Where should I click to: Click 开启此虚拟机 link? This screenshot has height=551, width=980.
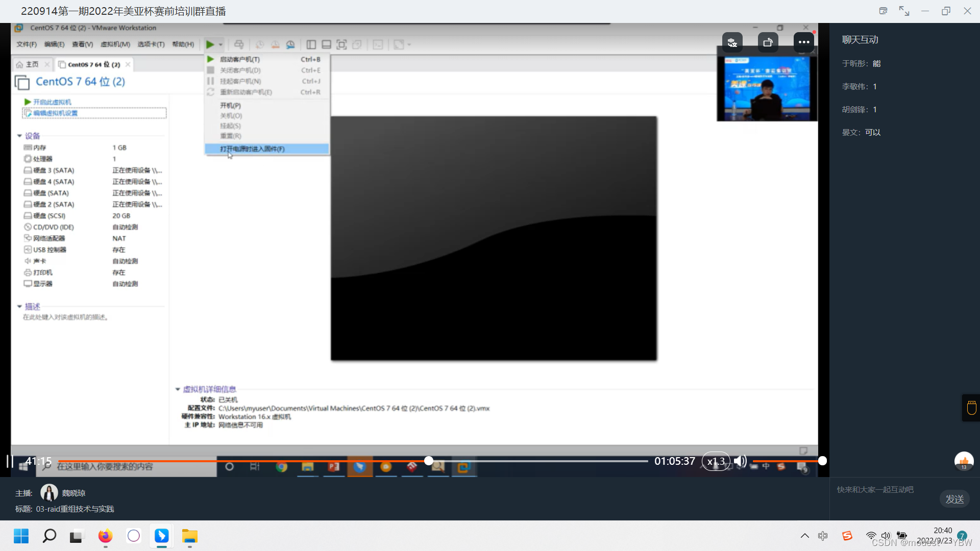(x=52, y=102)
